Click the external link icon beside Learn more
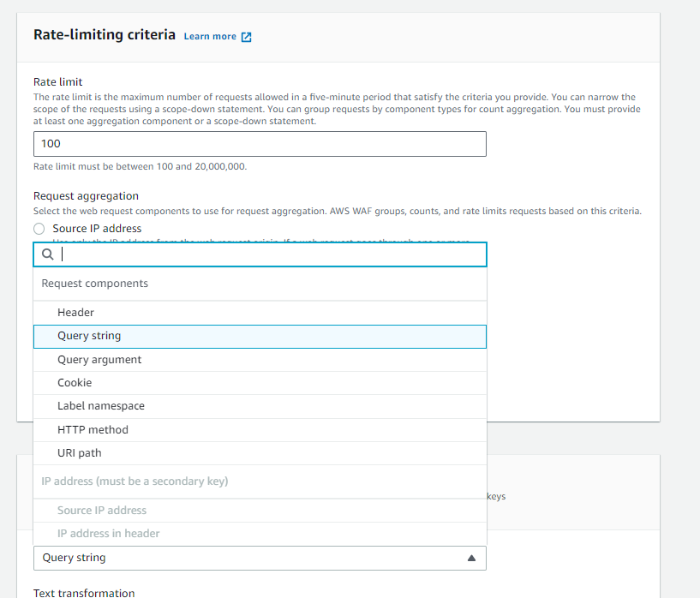 pos(247,37)
